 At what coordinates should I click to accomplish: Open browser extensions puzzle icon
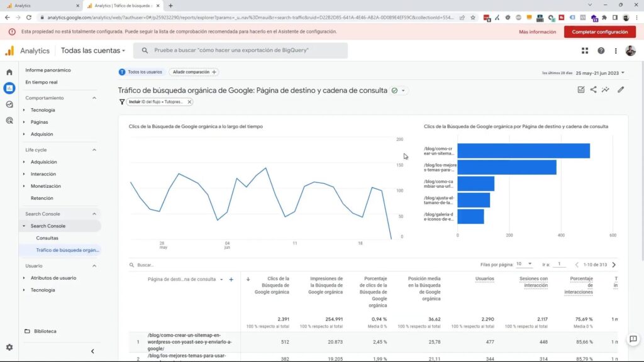pyautogui.click(x=604, y=17)
